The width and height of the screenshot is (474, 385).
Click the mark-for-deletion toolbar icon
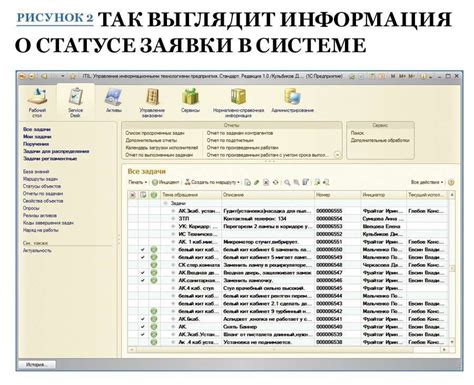266,182
